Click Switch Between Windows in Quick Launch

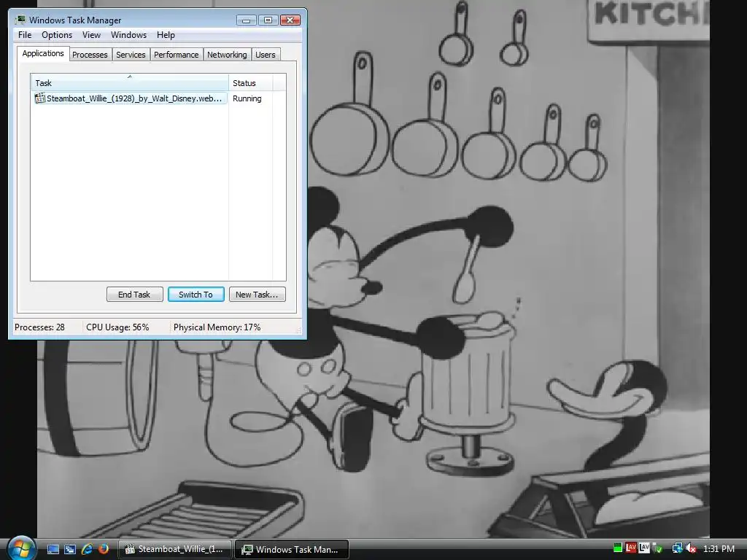click(70, 549)
